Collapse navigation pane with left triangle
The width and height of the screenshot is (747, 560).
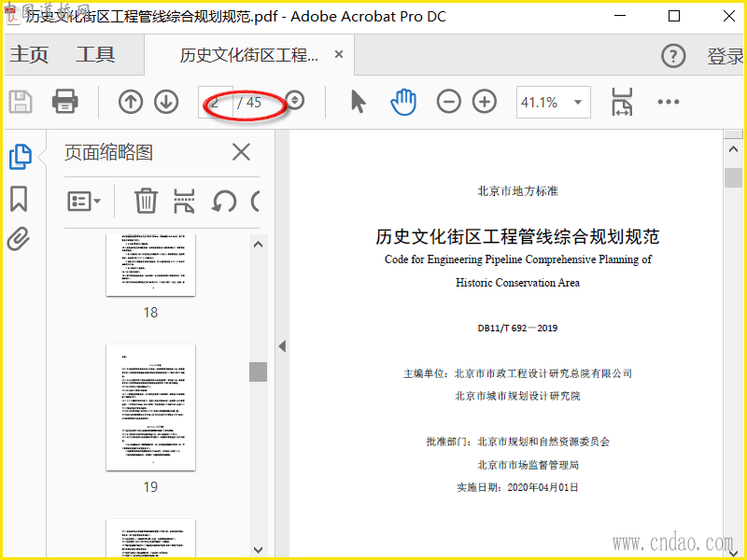282,346
